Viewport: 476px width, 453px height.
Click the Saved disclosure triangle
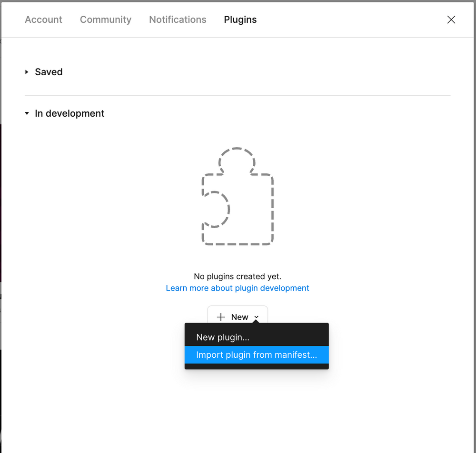click(x=27, y=71)
